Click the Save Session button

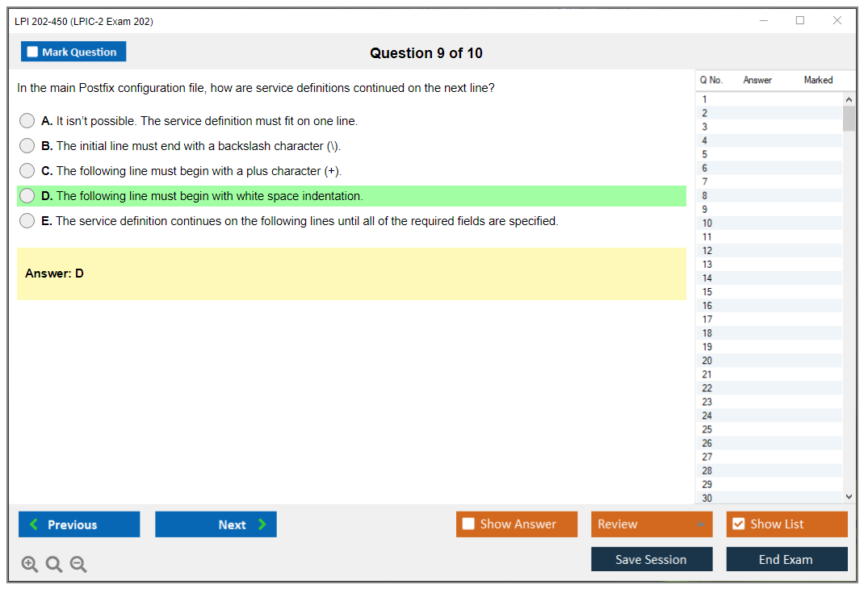(652, 559)
